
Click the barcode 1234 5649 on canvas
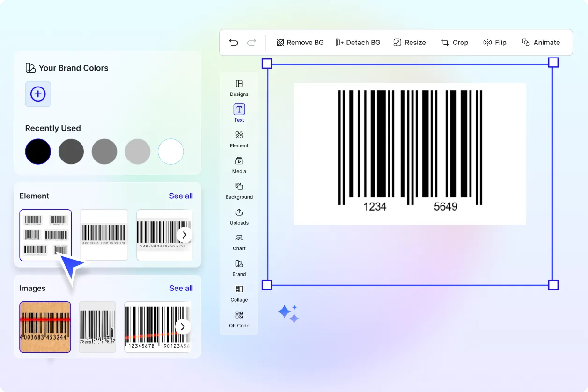tap(410, 154)
